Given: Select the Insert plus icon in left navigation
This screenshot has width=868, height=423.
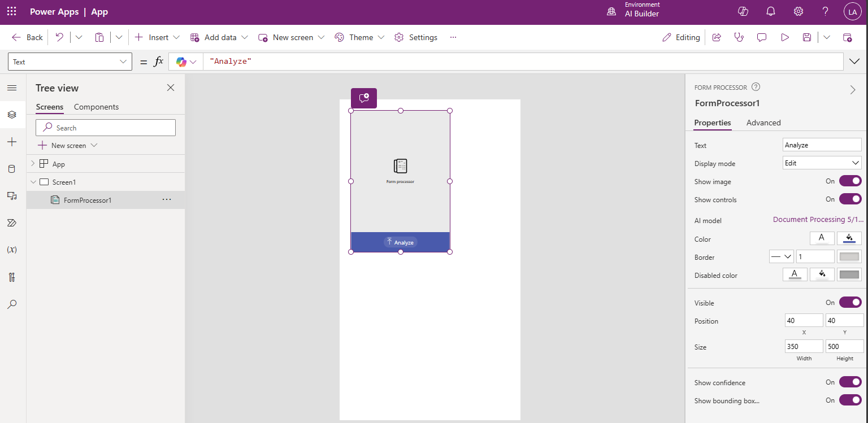Looking at the screenshot, I should click(12, 142).
